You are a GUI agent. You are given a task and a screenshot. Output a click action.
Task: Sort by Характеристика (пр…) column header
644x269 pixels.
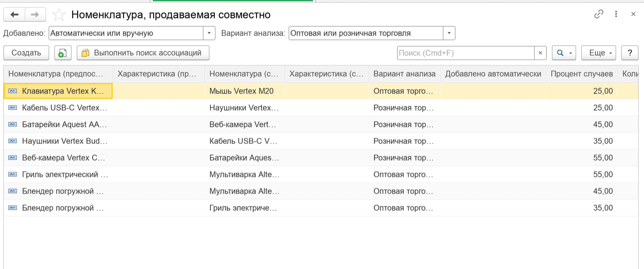tap(159, 74)
